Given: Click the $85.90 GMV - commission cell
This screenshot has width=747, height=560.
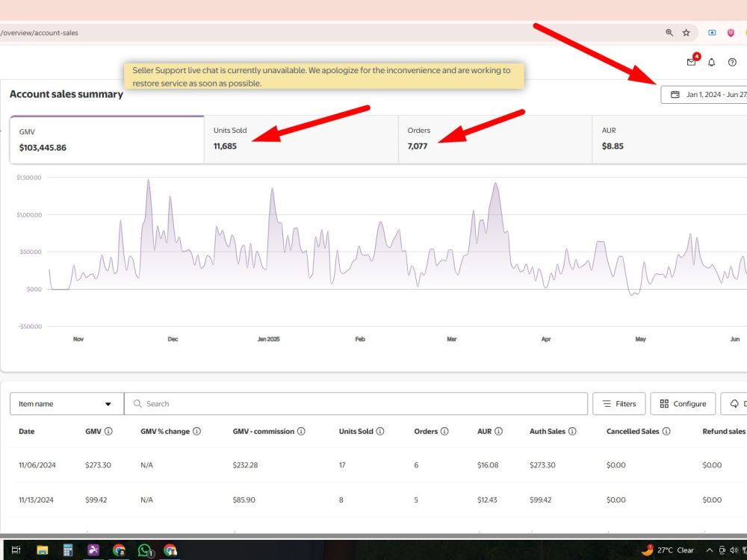Looking at the screenshot, I should click(244, 500).
